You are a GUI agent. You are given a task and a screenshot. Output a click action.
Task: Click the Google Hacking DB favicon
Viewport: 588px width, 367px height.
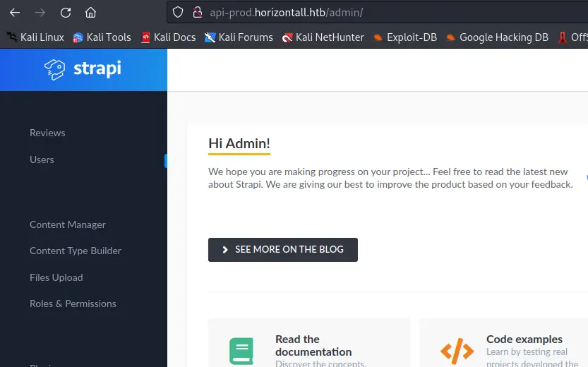(x=451, y=37)
